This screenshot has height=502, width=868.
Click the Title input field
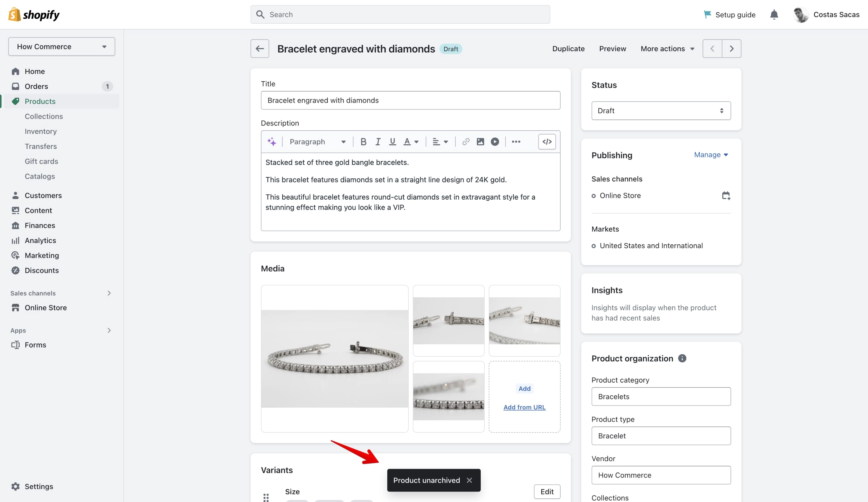(410, 100)
